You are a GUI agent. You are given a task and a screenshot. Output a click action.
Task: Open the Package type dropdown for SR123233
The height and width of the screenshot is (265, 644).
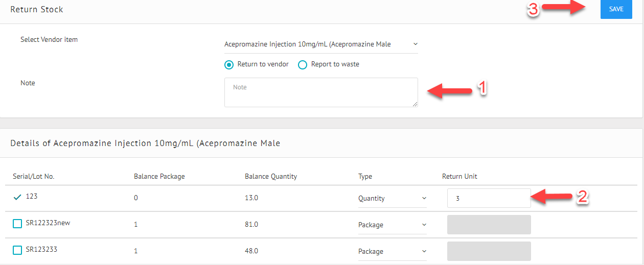tap(392, 252)
